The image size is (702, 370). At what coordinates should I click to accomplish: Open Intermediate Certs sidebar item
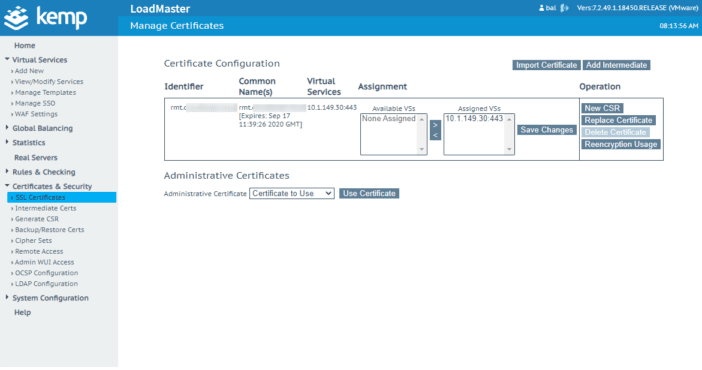tap(45, 208)
